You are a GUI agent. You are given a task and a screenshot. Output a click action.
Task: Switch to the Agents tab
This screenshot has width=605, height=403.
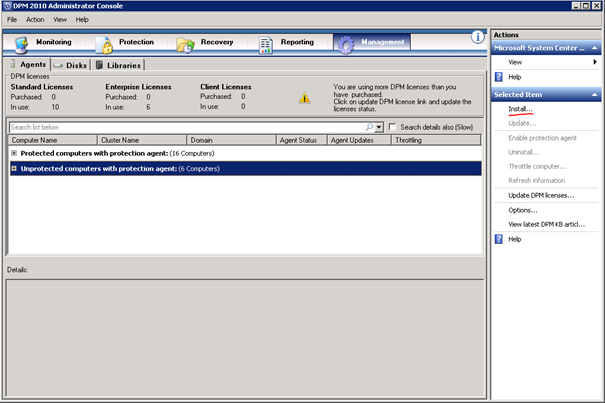28,64
